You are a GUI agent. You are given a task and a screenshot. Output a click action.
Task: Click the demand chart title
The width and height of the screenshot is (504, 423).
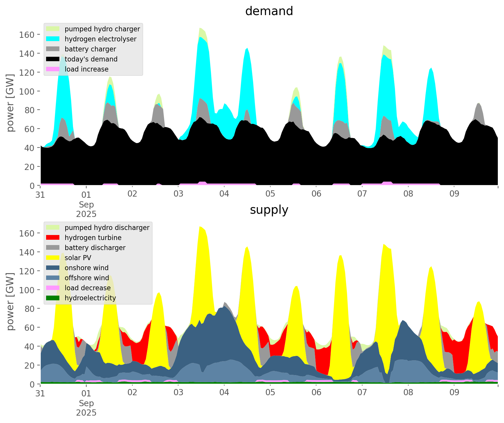pos(269,11)
